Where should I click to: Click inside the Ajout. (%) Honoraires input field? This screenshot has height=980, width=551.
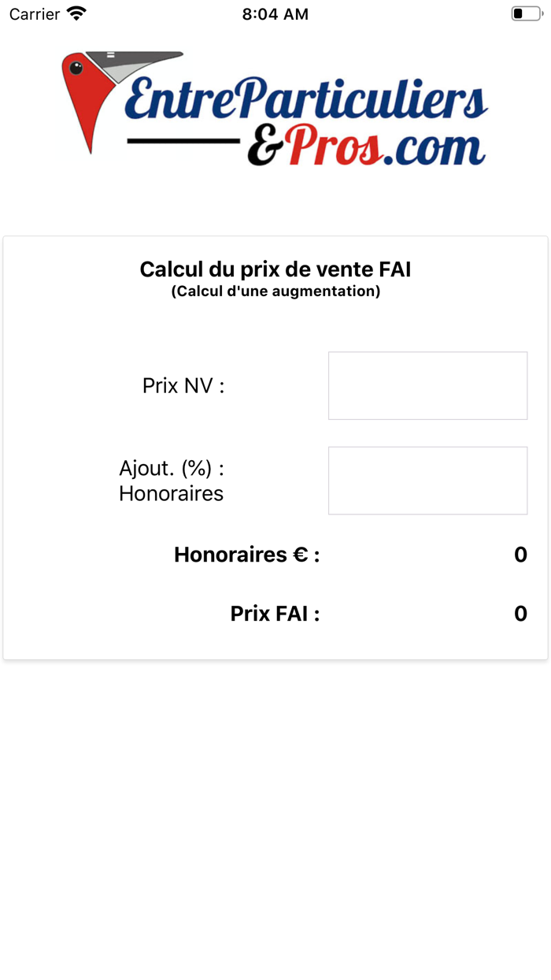pyautogui.click(x=427, y=481)
